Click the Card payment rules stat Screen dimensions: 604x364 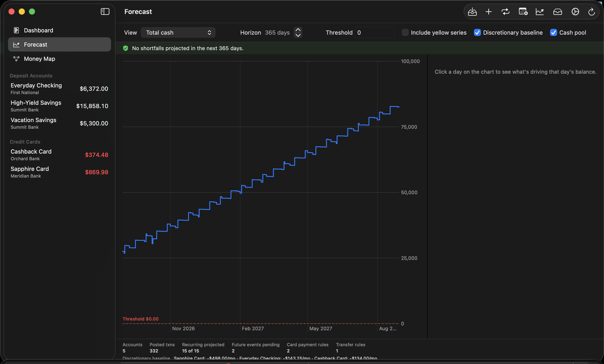307,348
